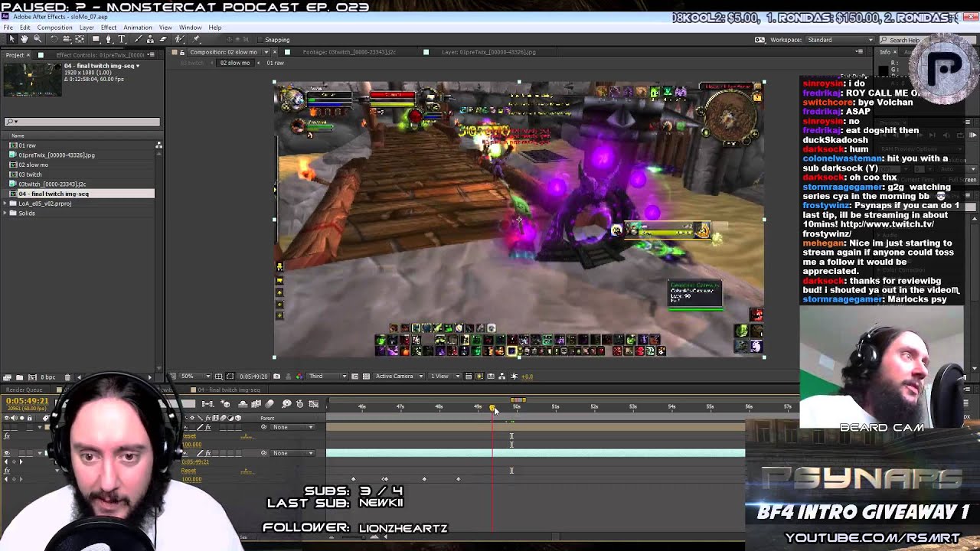Image resolution: width=980 pixels, height=551 pixels.
Task: Select the Pan Behind anchor tool
Action: [80, 39]
